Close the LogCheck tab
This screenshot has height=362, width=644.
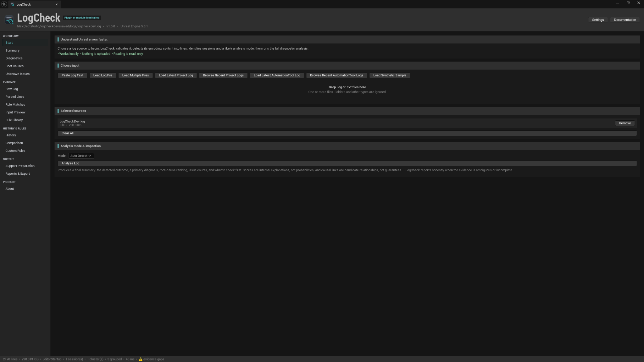click(x=57, y=4)
